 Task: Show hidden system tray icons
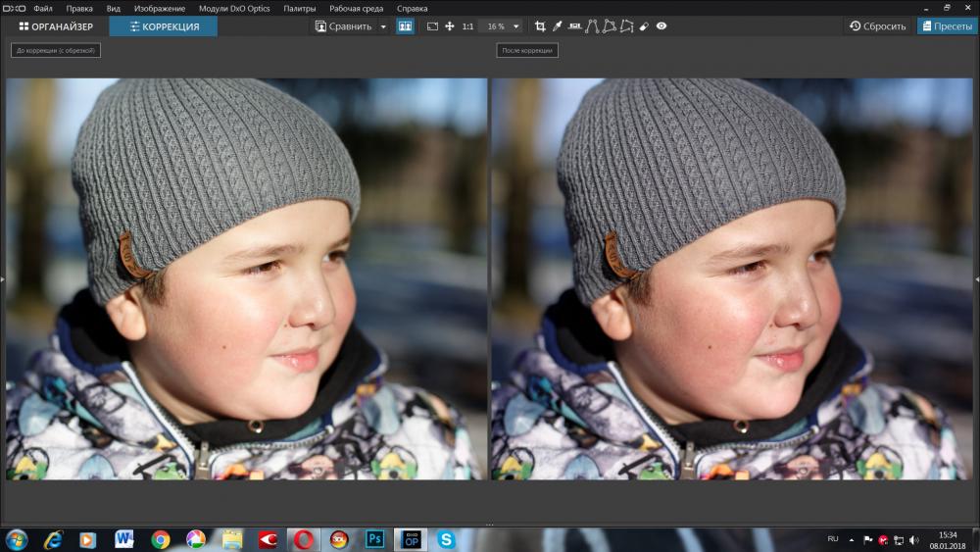tap(851, 540)
